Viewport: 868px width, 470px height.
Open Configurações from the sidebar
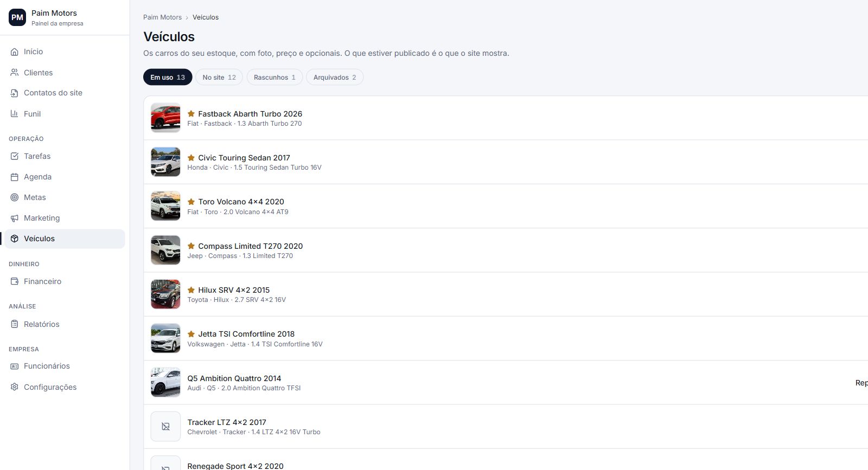click(65, 387)
